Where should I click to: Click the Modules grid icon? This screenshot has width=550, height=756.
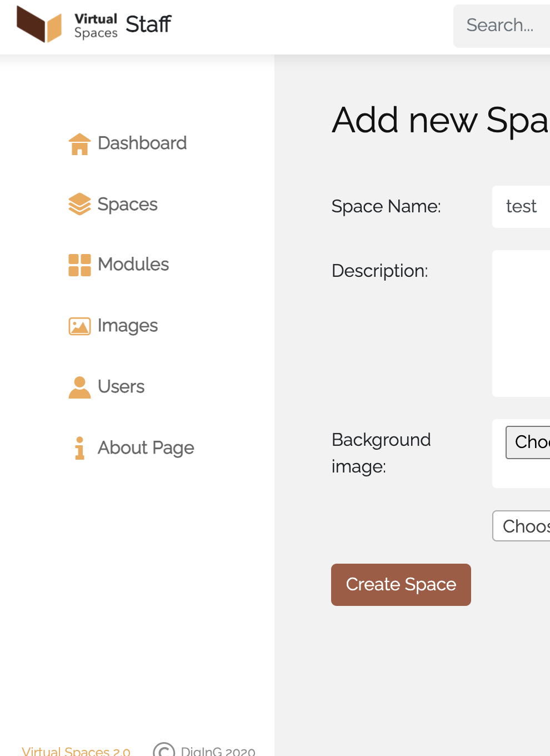(79, 265)
